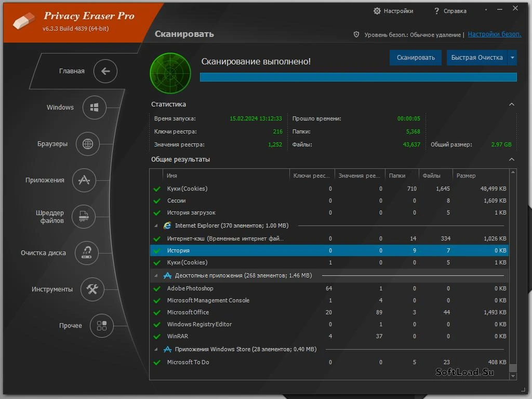
Task: Click the security level shield icon
Action: point(356,34)
